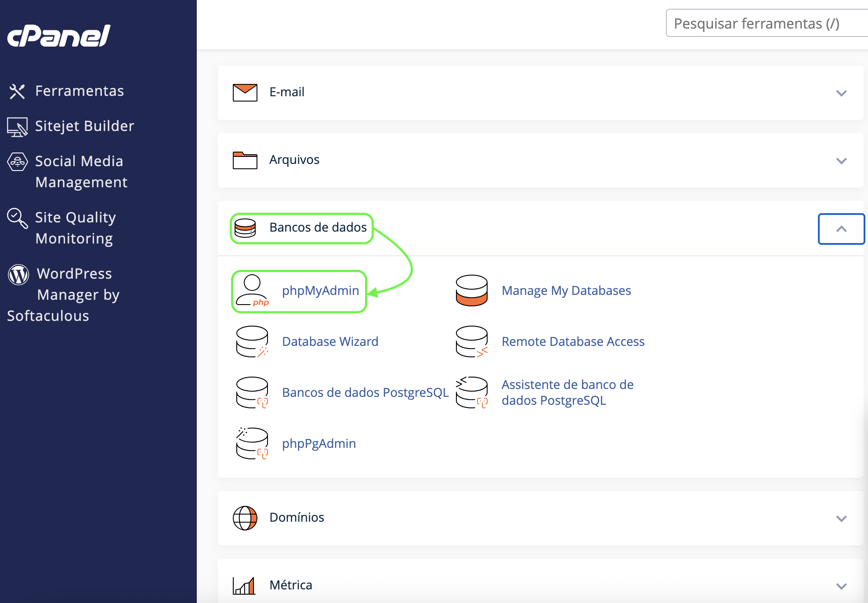Screen dimensions: 868x603
Task: Expand the E-mail section chevron
Action: 841,93
